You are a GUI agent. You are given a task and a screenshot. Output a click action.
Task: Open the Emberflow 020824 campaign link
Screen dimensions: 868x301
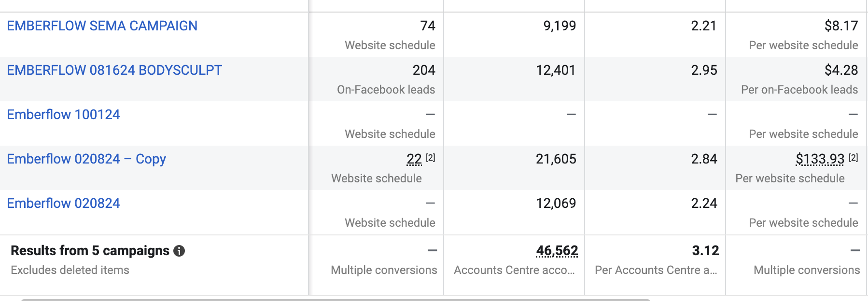pyautogui.click(x=63, y=203)
